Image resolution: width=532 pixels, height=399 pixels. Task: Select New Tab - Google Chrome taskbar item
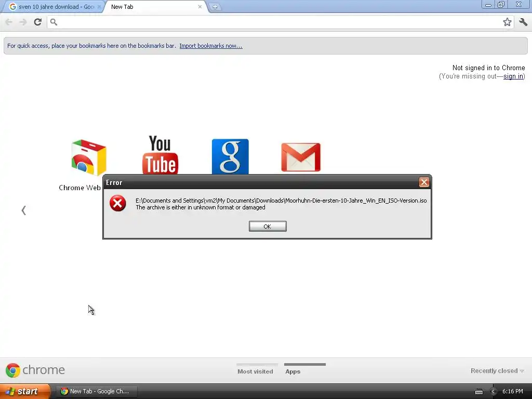pyautogui.click(x=96, y=391)
